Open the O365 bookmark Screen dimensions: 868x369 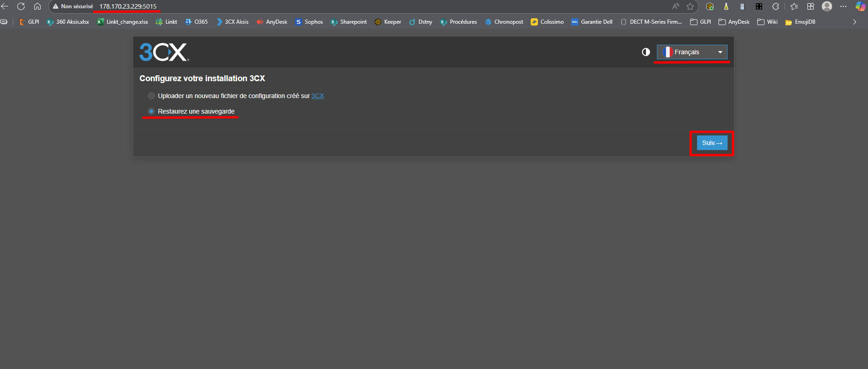(x=196, y=22)
